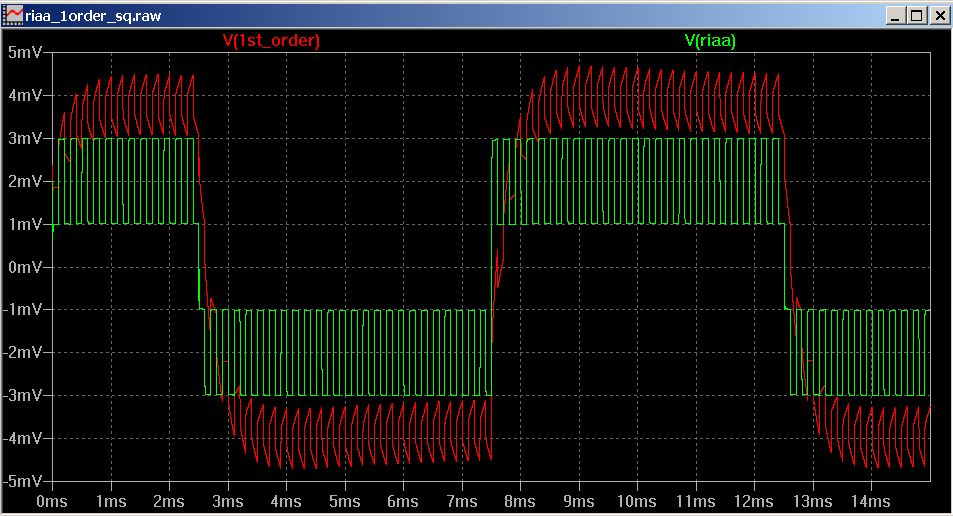This screenshot has height=516, width=953.
Task: Click the 11ms time axis label
Action: tap(696, 501)
